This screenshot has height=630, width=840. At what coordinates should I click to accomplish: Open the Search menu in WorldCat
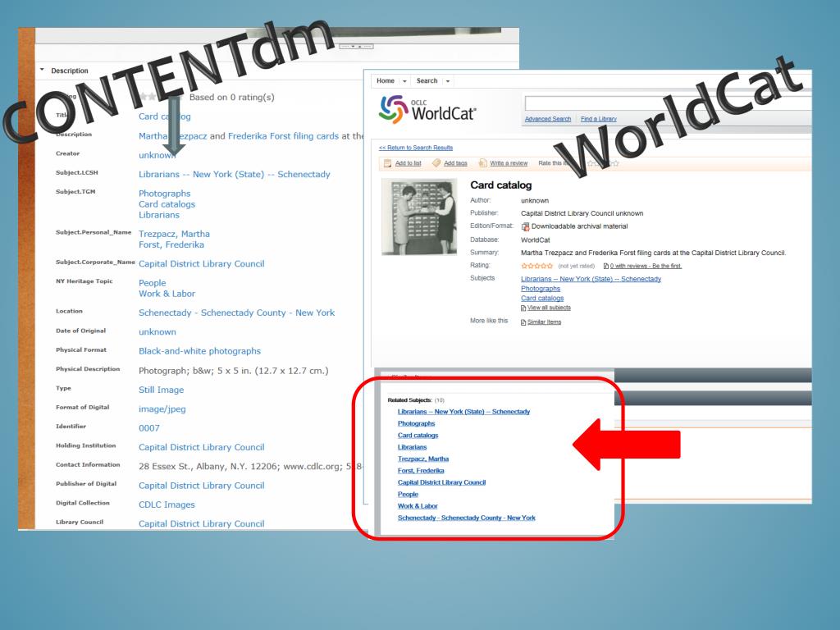427,81
